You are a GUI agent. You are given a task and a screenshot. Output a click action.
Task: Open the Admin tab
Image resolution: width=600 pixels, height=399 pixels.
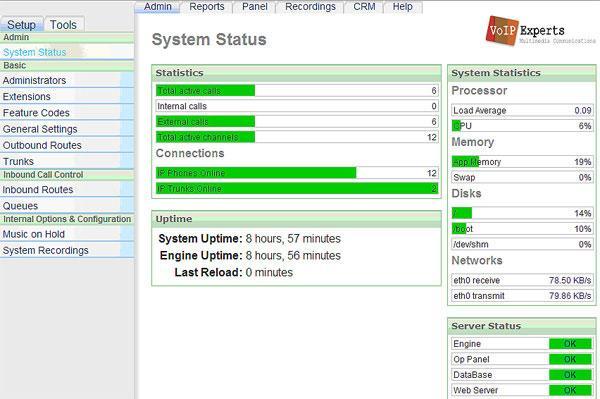157,7
